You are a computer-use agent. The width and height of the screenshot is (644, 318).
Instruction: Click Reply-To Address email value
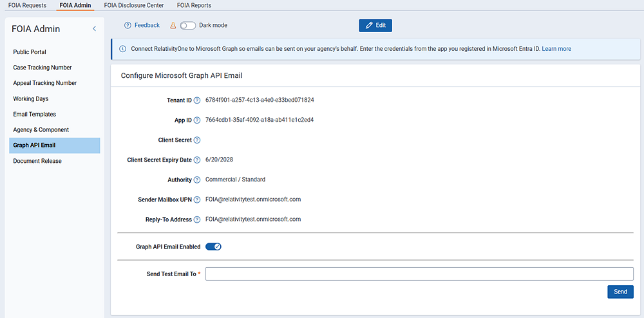(x=253, y=219)
